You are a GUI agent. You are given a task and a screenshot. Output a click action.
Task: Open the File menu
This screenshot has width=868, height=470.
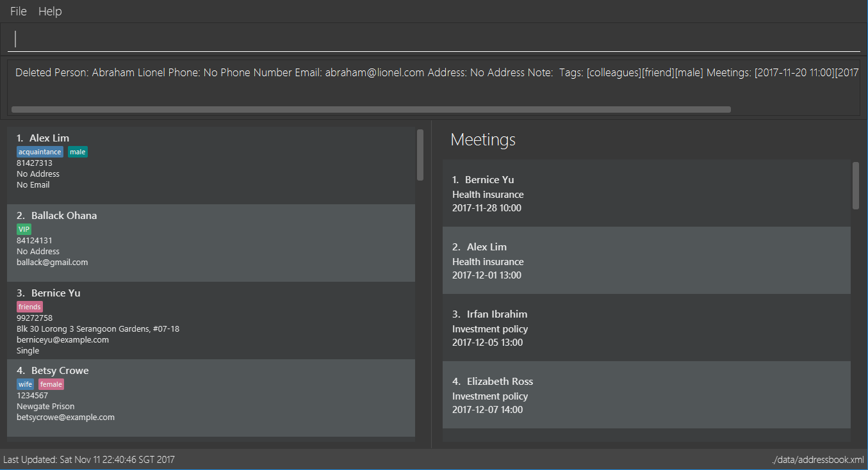pos(19,12)
